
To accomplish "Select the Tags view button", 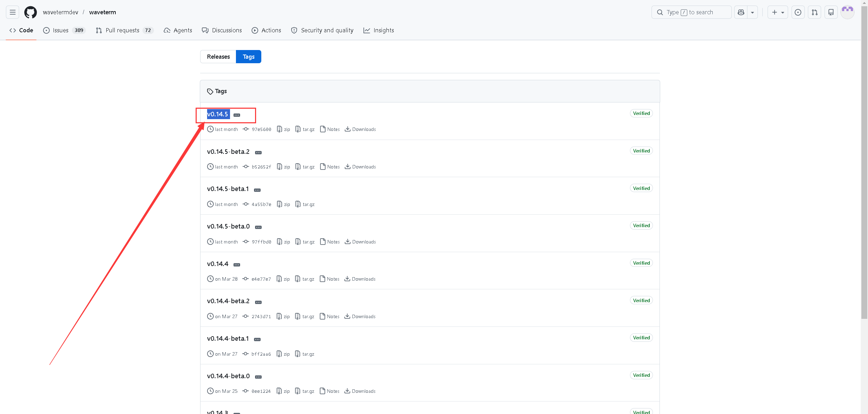I will [248, 57].
